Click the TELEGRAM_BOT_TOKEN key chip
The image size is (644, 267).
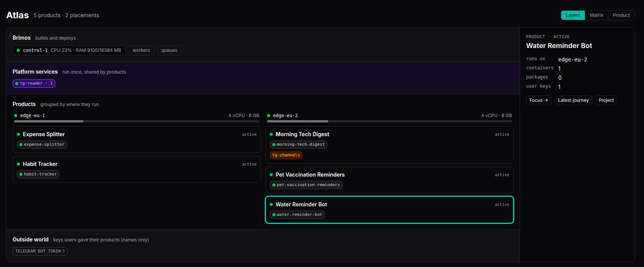40,251
